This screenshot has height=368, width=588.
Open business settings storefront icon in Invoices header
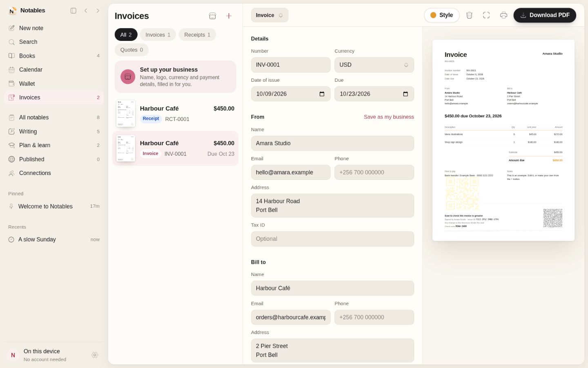[x=212, y=16]
